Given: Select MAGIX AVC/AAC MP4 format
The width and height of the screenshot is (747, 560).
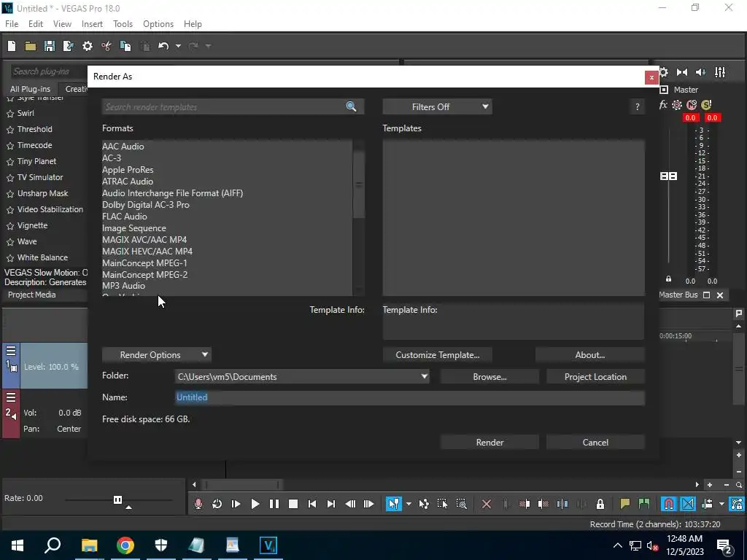Looking at the screenshot, I should click(x=144, y=239).
